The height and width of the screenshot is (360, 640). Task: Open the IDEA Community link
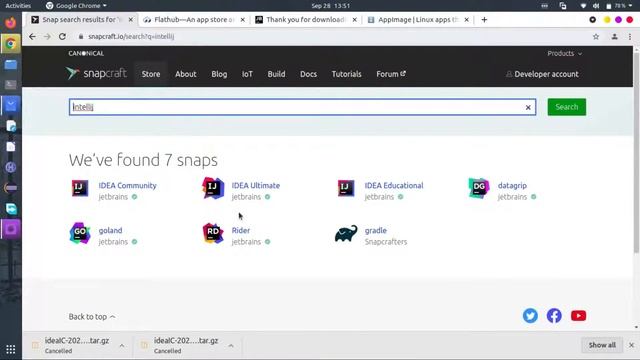(x=127, y=185)
